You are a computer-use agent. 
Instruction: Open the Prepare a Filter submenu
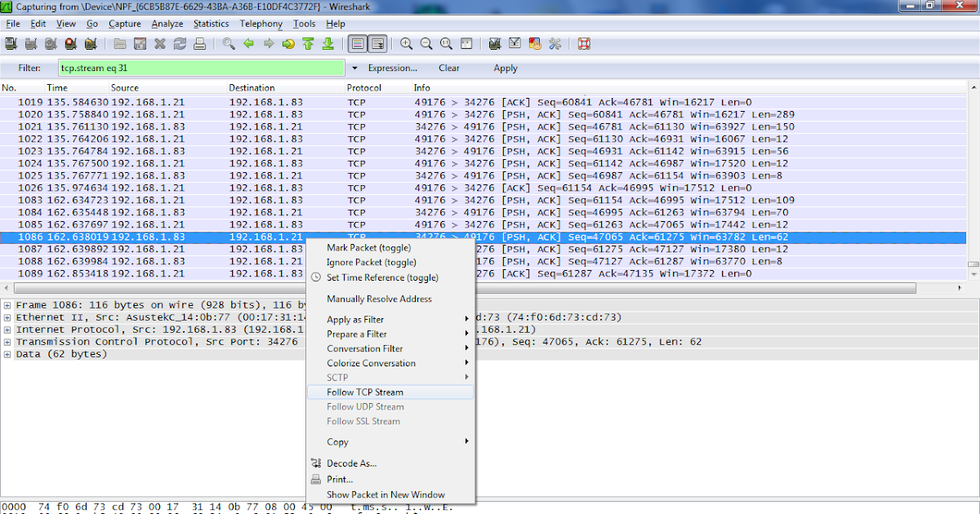click(390, 335)
